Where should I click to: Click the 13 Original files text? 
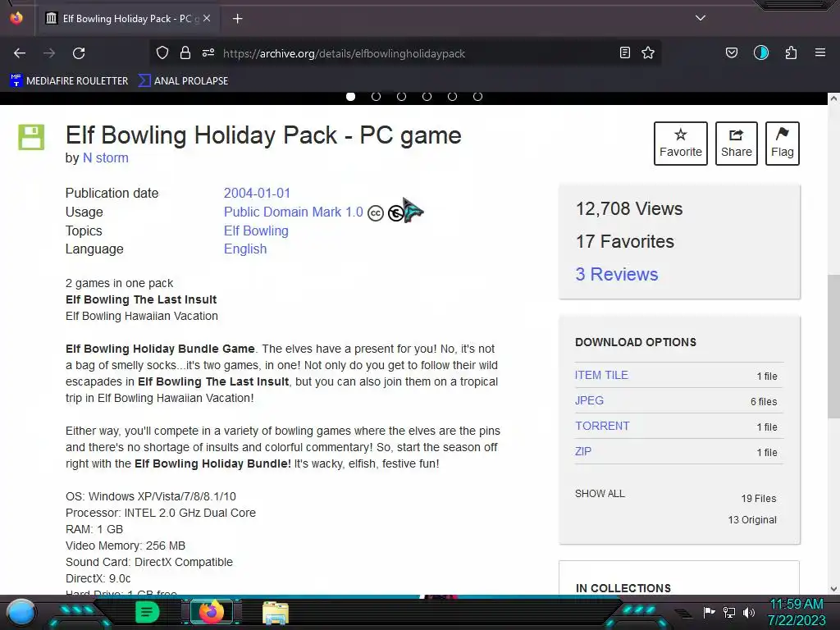point(752,519)
